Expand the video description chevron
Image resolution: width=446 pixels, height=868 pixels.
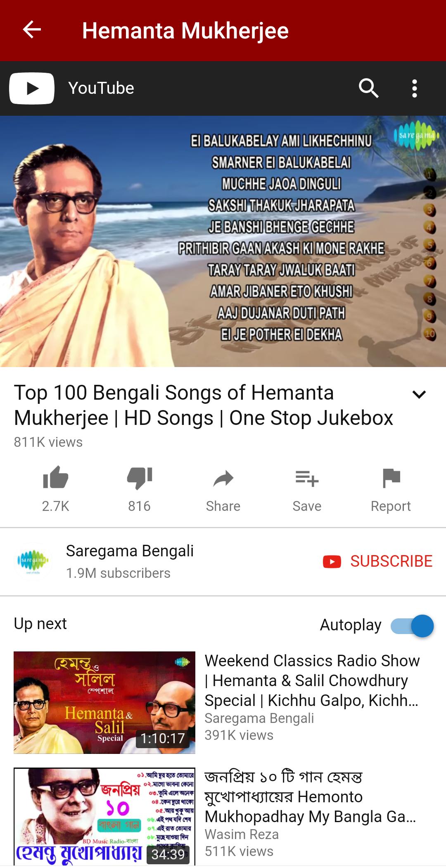[x=419, y=394]
